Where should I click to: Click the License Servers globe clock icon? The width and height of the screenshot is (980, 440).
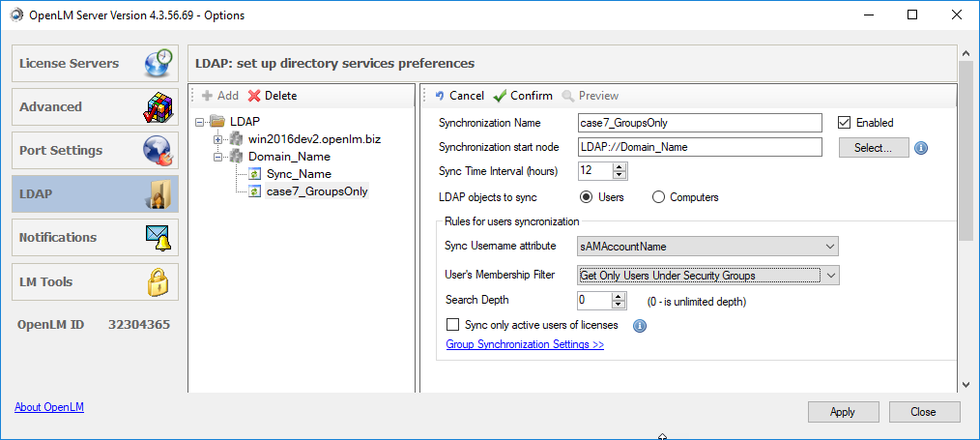(x=159, y=63)
